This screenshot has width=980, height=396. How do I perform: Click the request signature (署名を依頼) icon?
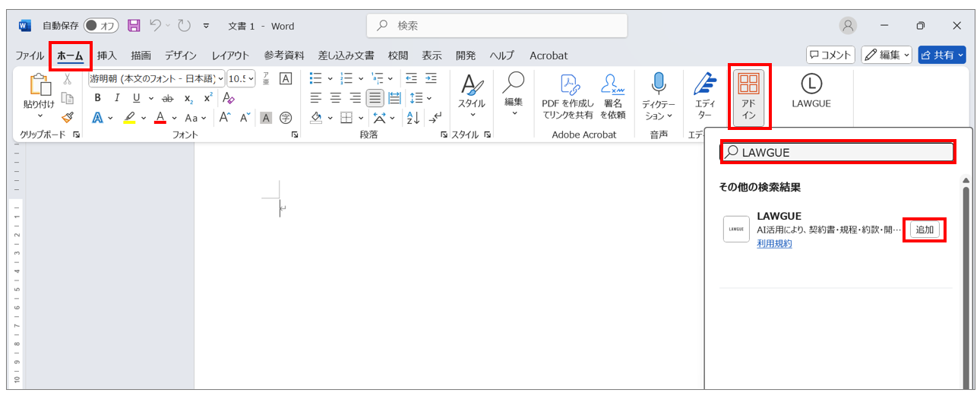[x=612, y=97]
